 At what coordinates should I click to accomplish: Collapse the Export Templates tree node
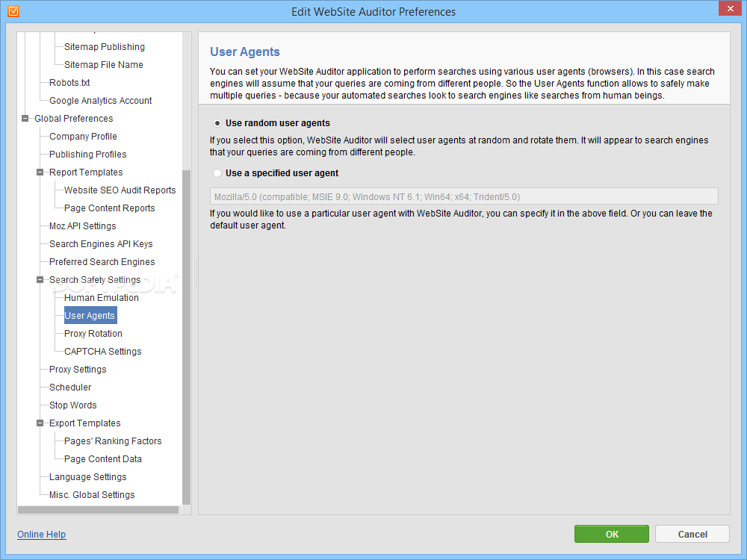(40, 423)
